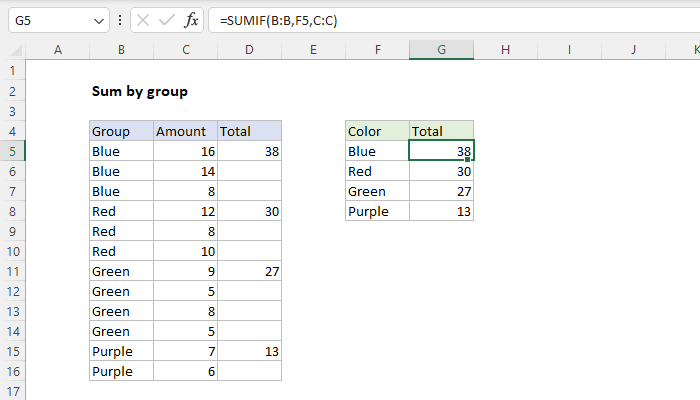Select the Red cell in the Color table
This screenshot has height=400, width=700.
[x=377, y=171]
